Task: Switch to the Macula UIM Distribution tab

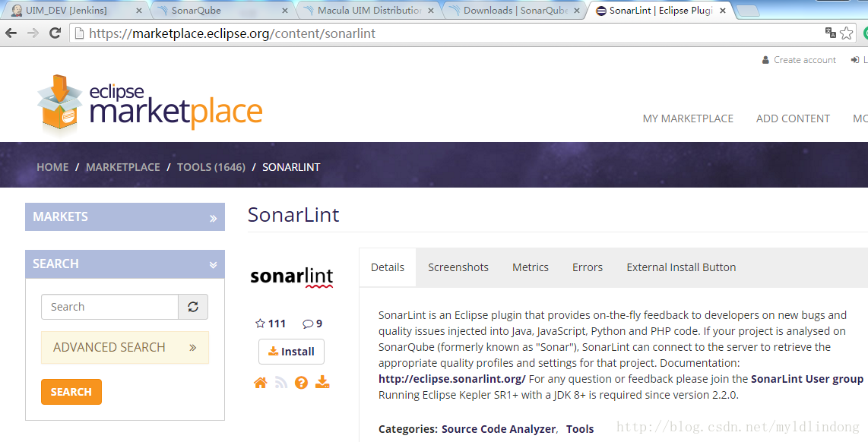Action: coord(369,11)
